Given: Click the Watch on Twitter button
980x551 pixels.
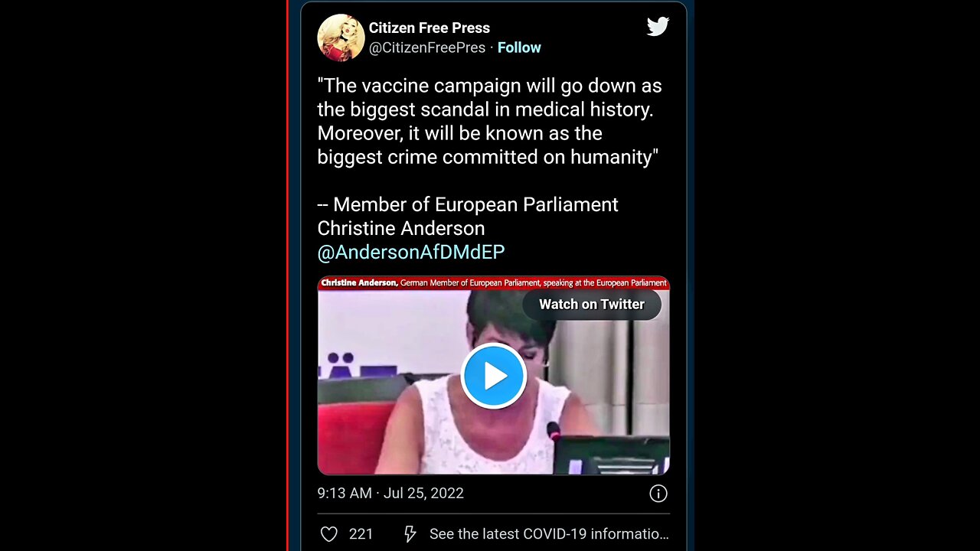Looking at the screenshot, I should pyautogui.click(x=592, y=304).
